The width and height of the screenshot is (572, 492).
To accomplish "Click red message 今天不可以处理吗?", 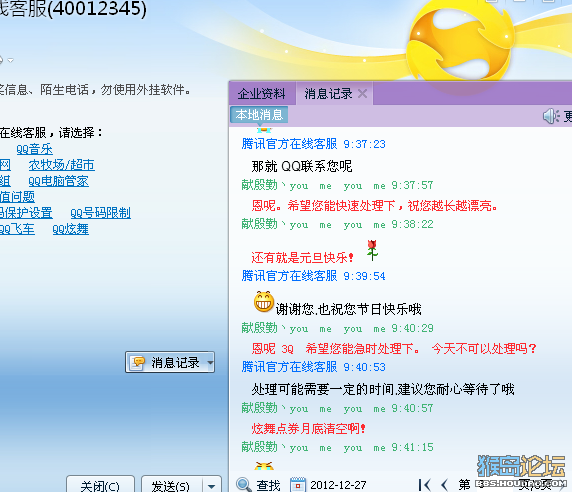I will click(484, 349).
